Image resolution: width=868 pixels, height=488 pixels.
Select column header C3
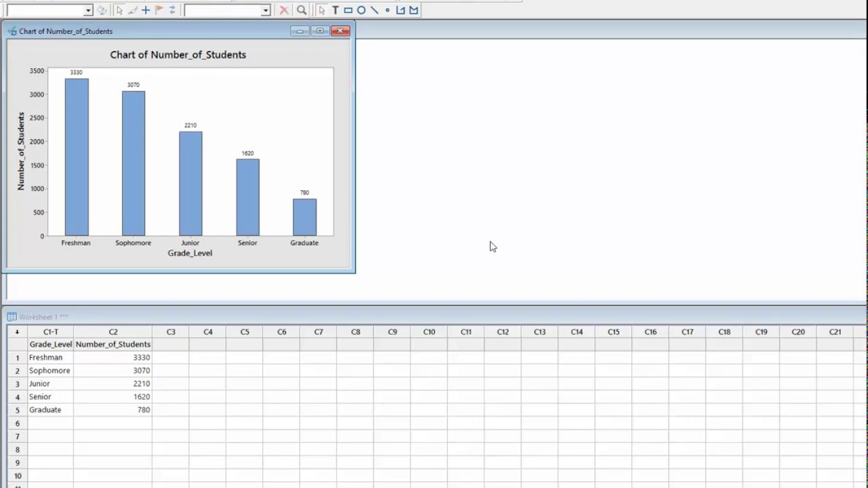(171, 332)
